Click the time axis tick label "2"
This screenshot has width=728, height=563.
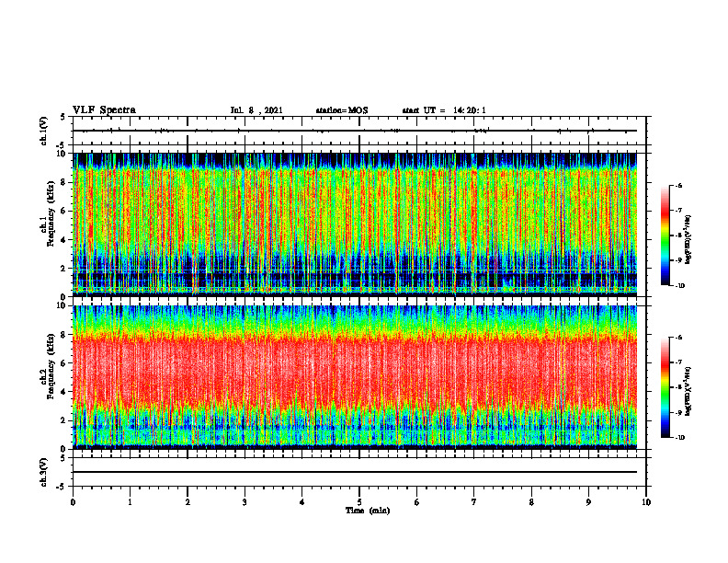coord(188,502)
